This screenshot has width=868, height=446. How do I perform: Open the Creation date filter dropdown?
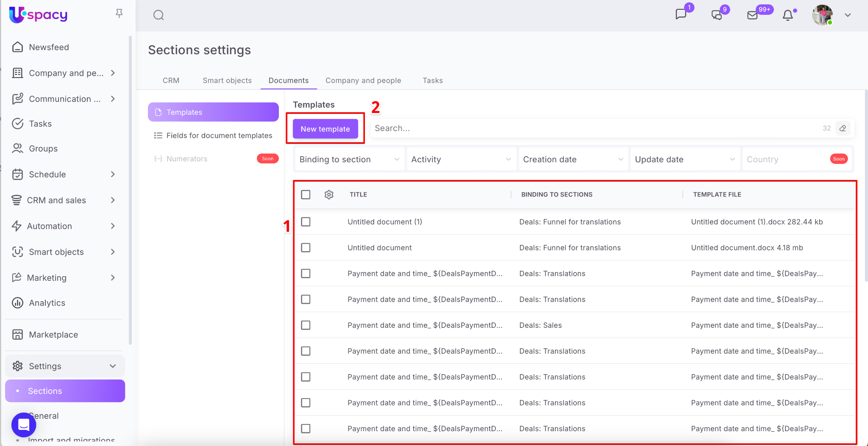pyautogui.click(x=573, y=159)
